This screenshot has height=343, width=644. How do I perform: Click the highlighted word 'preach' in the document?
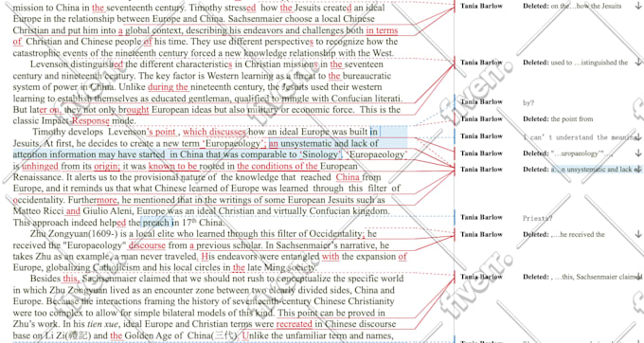click(155, 223)
